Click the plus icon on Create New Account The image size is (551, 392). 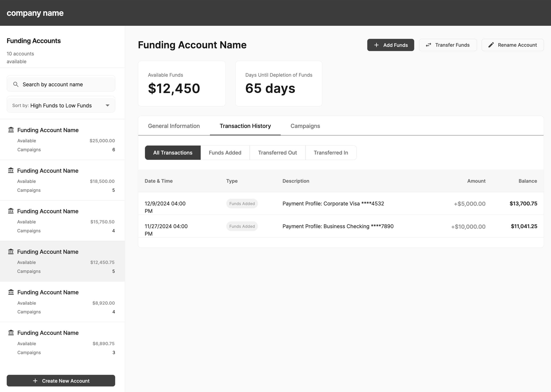pyautogui.click(x=35, y=381)
